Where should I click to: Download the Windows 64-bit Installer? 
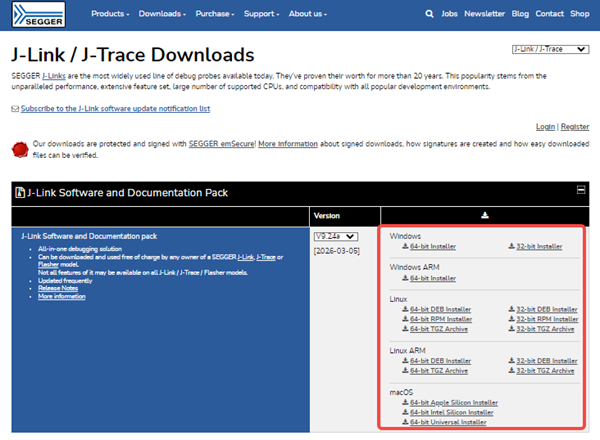(433, 246)
